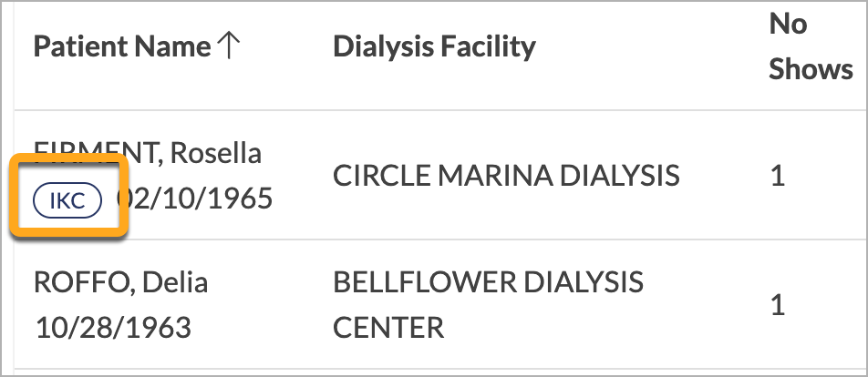Select the birth date 10/28/1963
The height and width of the screenshot is (377, 868).
tap(113, 328)
